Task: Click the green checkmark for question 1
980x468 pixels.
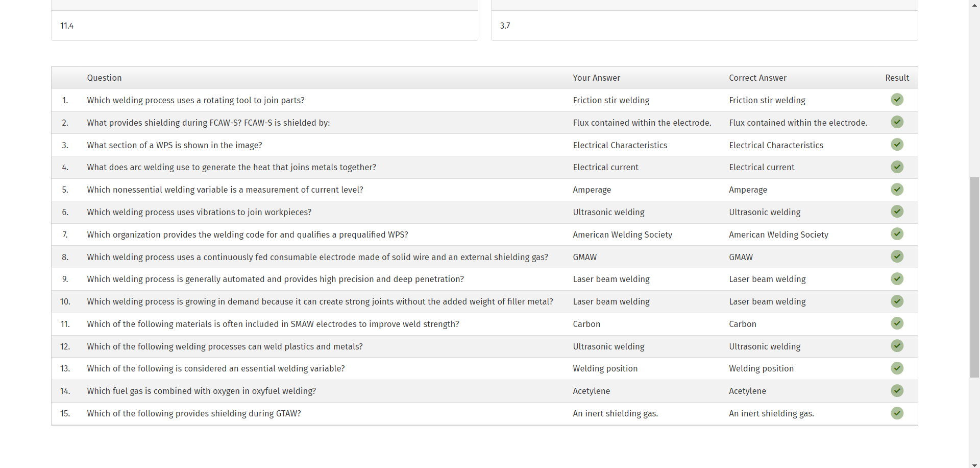Action: 897,100
